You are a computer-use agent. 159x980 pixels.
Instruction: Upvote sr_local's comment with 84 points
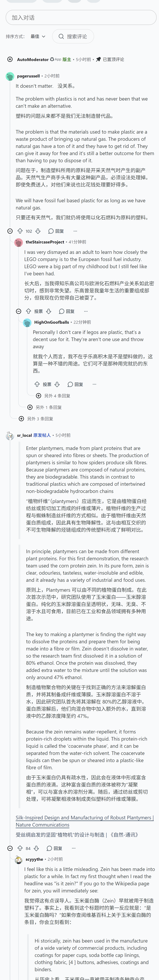[x=20, y=848]
